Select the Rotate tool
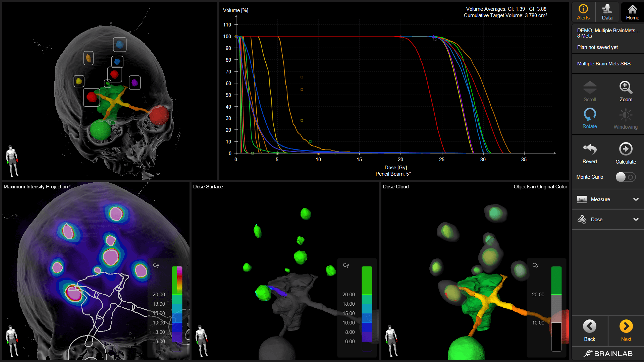 click(590, 117)
